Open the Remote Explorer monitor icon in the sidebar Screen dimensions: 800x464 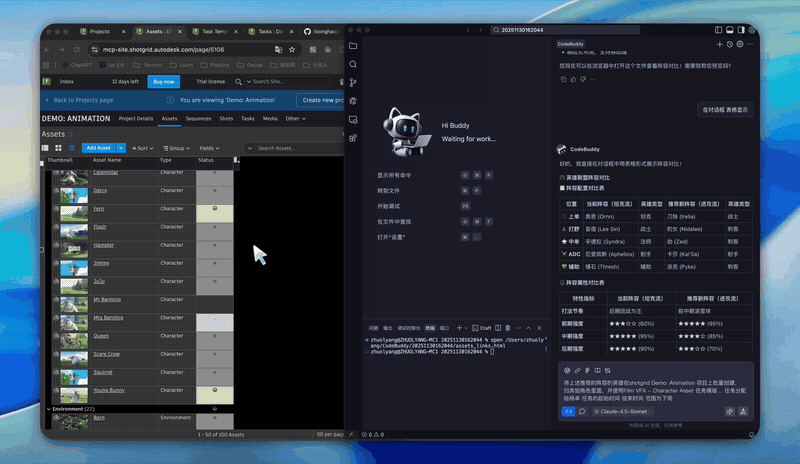(353, 120)
